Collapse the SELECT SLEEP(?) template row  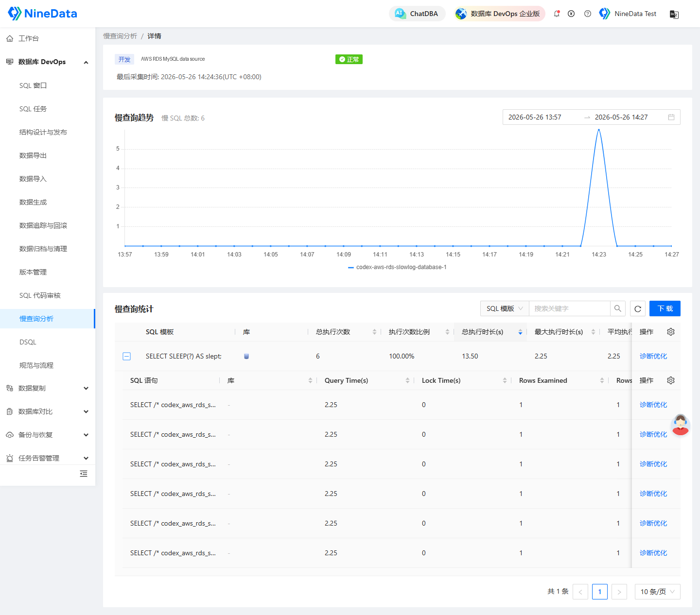126,356
